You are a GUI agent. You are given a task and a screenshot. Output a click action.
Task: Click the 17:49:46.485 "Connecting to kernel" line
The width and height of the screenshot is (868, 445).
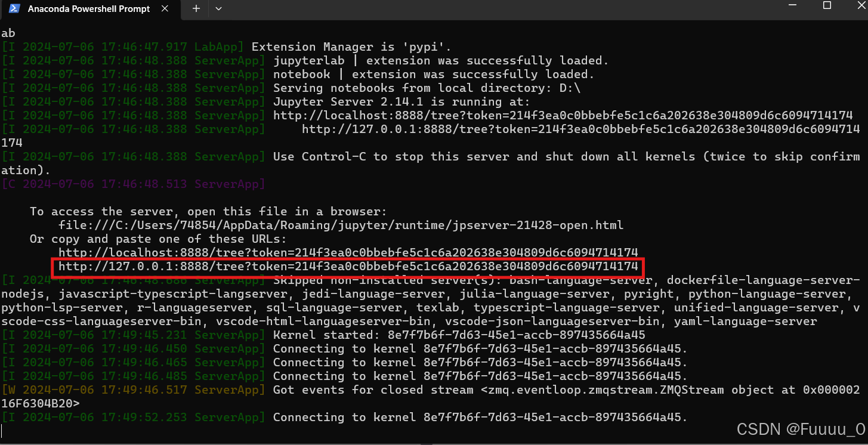click(480, 376)
